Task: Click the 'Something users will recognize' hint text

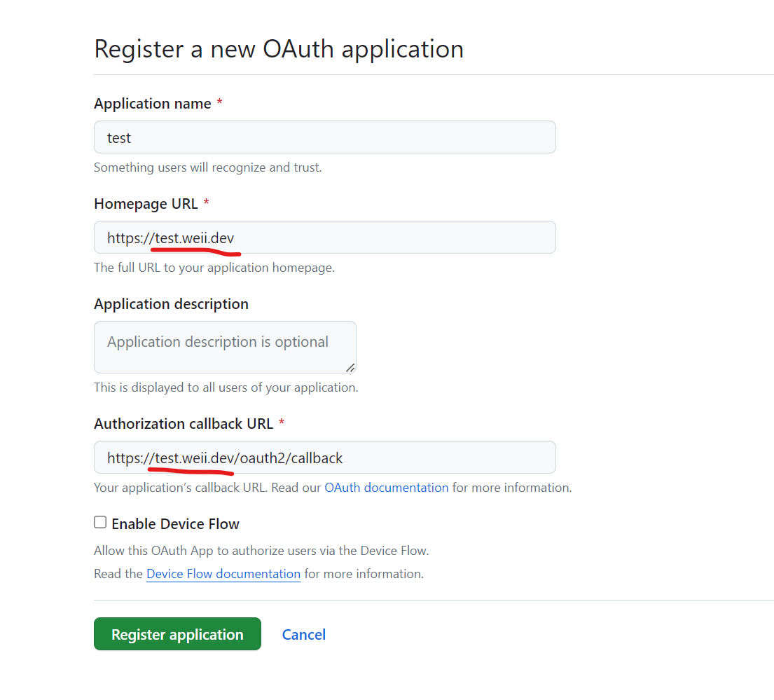Action: click(208, 168)
